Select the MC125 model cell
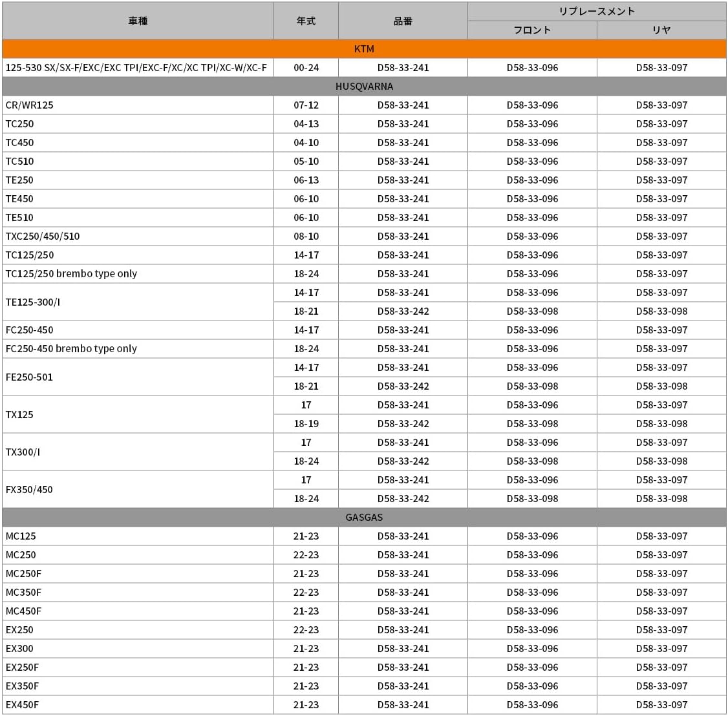 coord(138,536)
